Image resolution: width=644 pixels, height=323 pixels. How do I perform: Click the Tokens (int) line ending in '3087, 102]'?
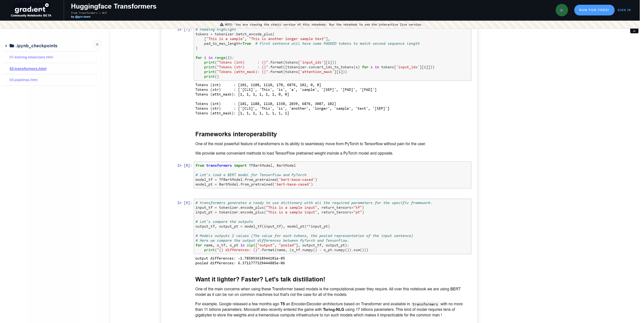266,104
